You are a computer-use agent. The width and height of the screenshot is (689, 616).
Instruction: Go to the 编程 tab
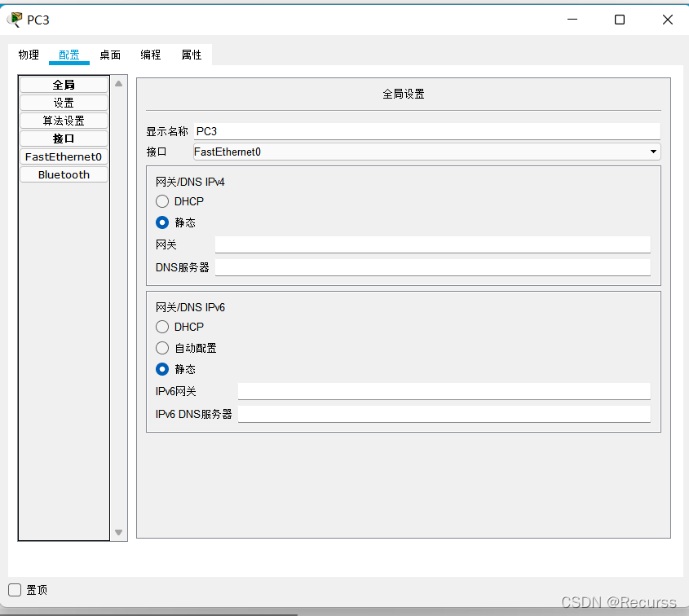150,55
